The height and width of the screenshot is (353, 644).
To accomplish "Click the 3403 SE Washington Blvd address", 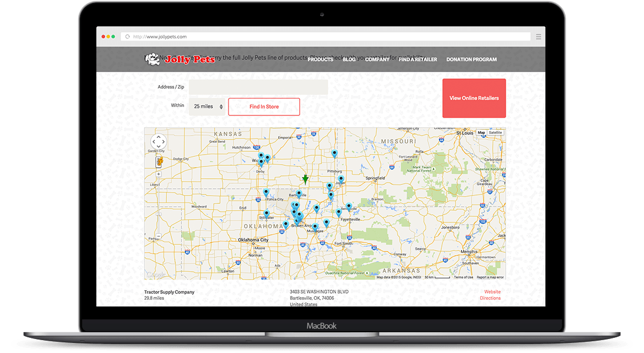I will (x=319, y=292).
